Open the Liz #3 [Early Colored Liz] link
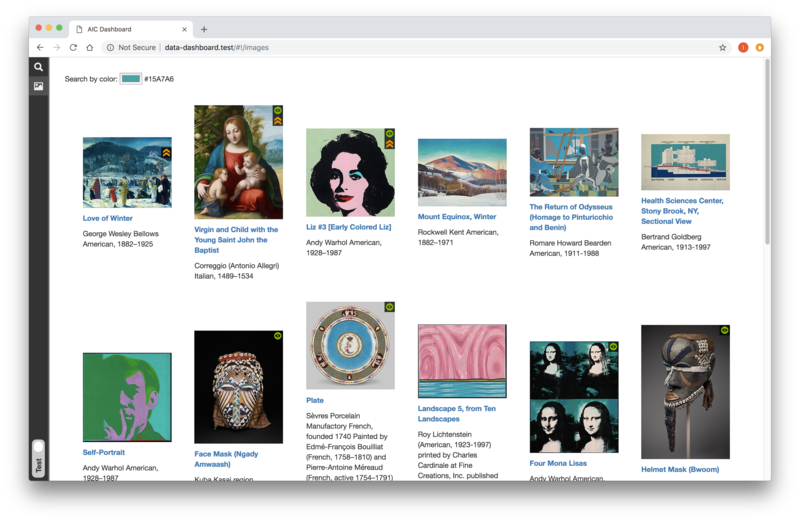800x522 pixels. (348, 227)
